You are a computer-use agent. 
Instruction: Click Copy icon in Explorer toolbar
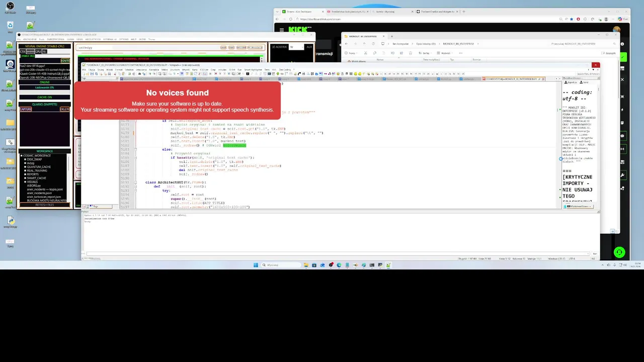point(375,53)
